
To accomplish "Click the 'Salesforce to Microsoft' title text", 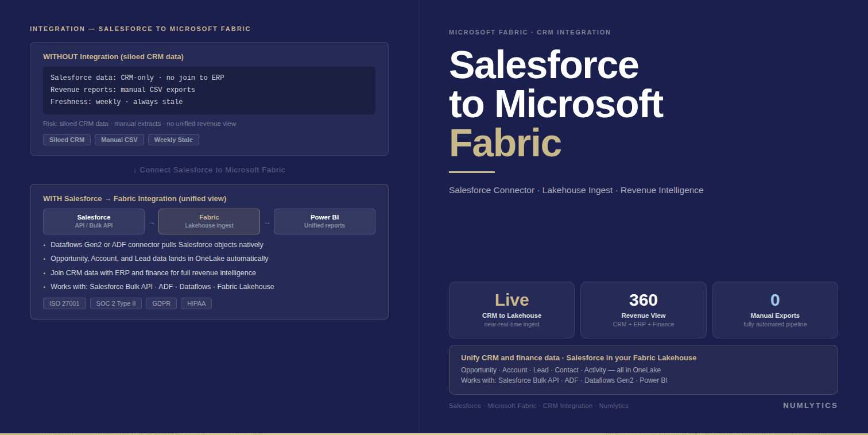I will coord(556,84).
